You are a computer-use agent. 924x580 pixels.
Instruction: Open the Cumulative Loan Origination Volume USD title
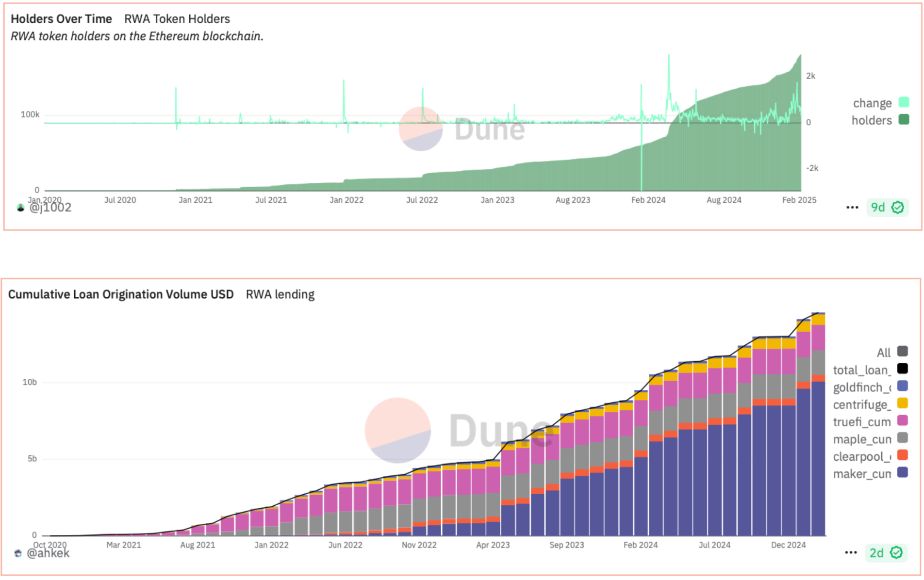click(x=121, y=294)
